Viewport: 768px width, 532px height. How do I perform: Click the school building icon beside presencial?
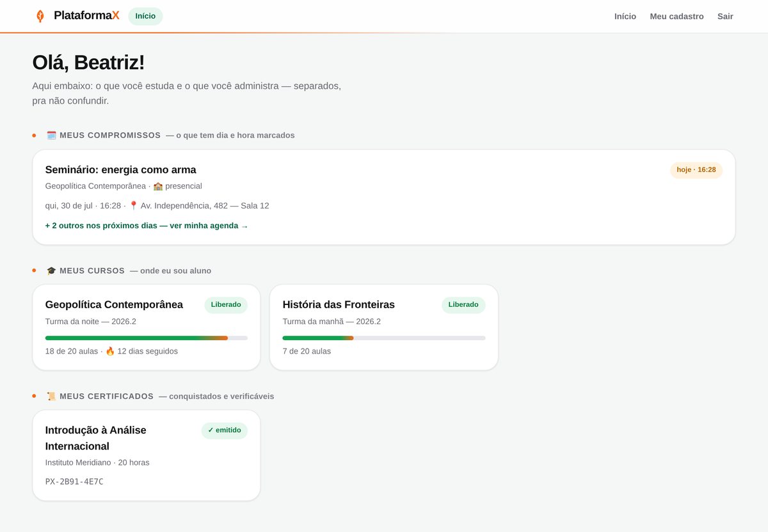point(158,186)
